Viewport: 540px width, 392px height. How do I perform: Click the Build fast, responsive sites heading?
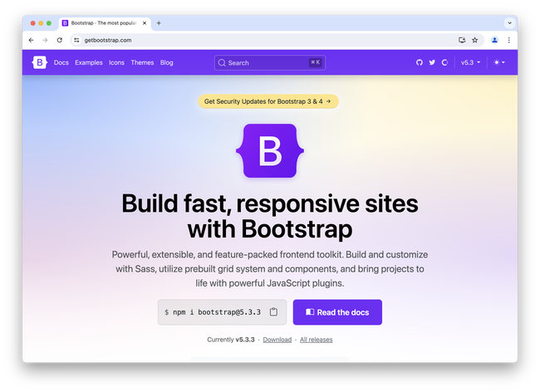[270, 216]
